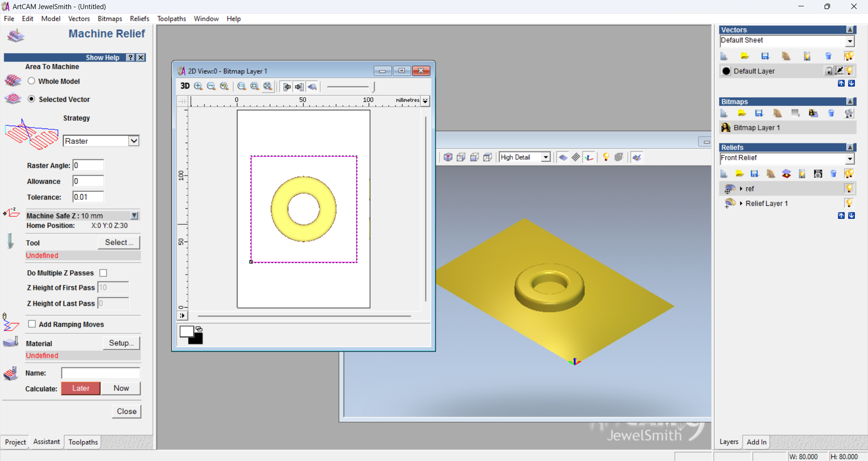Screen dimensions: 868x461
Task: Expand the ref relief layer arrow
Action: tap(741, 189)
